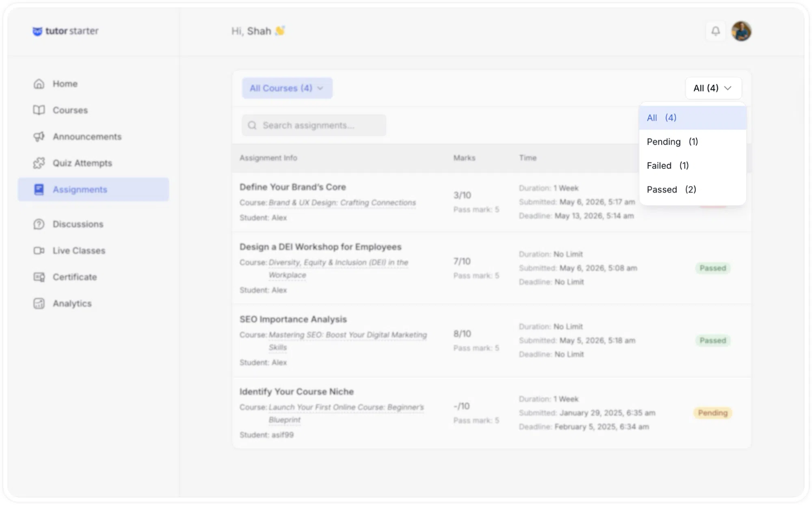
Task: Click the tutor starter logo
Action: (x=65, y=31)
